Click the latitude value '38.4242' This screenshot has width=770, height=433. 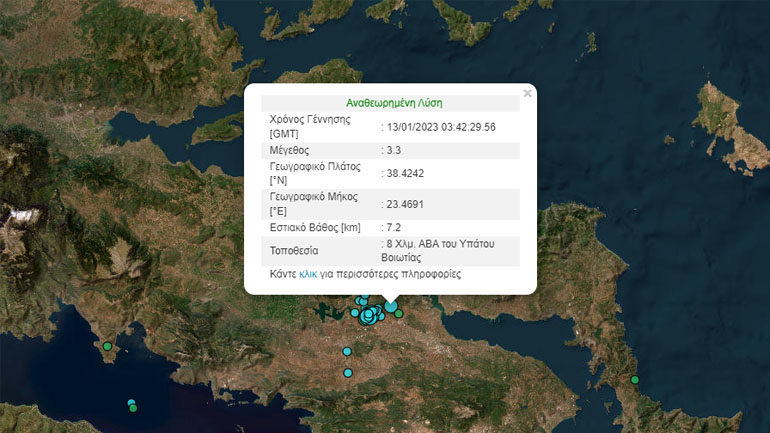point(405,173)
